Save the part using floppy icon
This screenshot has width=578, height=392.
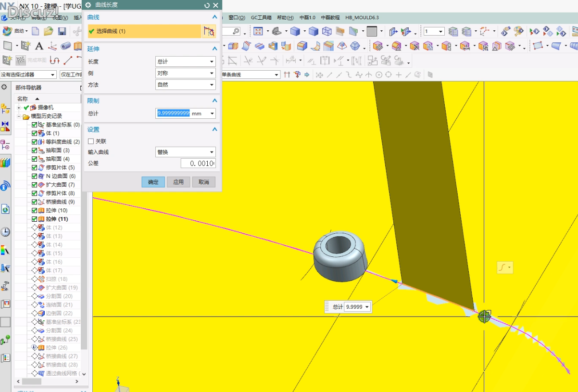pyautogui.click(x=62, y=31)
